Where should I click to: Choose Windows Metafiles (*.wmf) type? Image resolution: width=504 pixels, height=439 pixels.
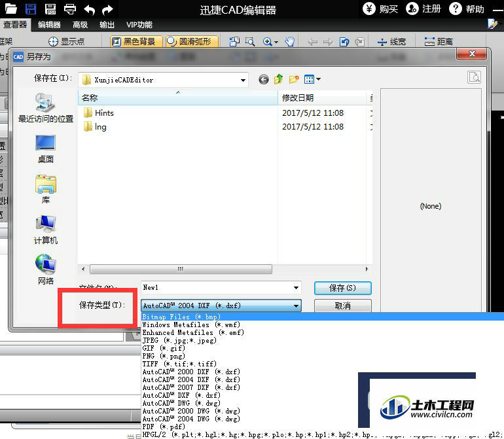pyautogui.click(x=191, y=325)
